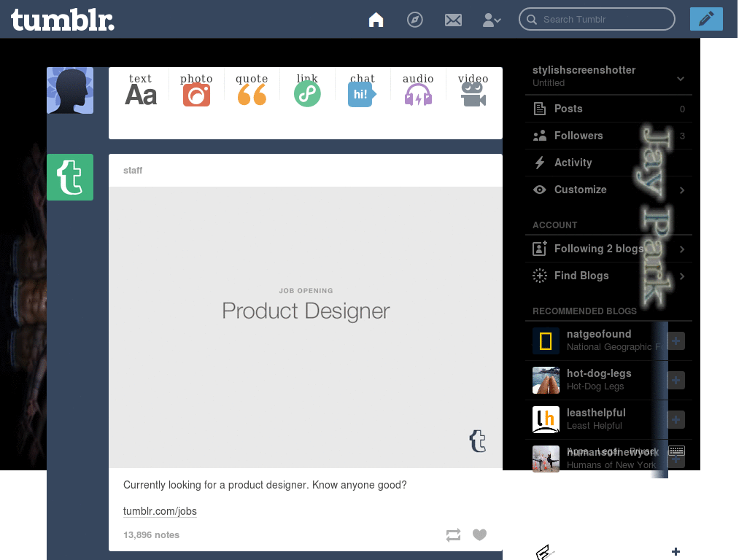Open the Activity menu item

click(x=608, y=163)
